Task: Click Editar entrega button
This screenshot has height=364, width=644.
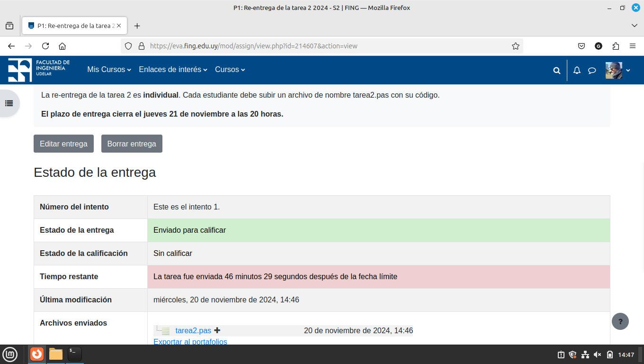Action: 63,144
